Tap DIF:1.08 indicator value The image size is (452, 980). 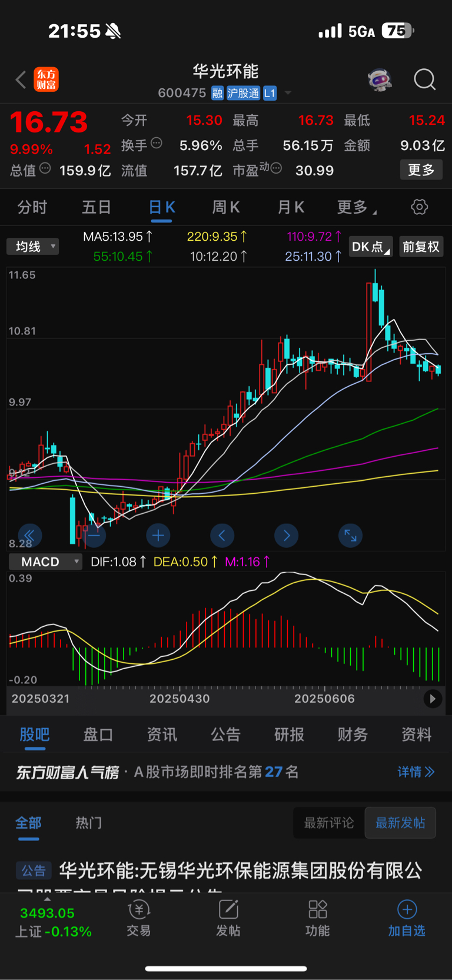118,562
